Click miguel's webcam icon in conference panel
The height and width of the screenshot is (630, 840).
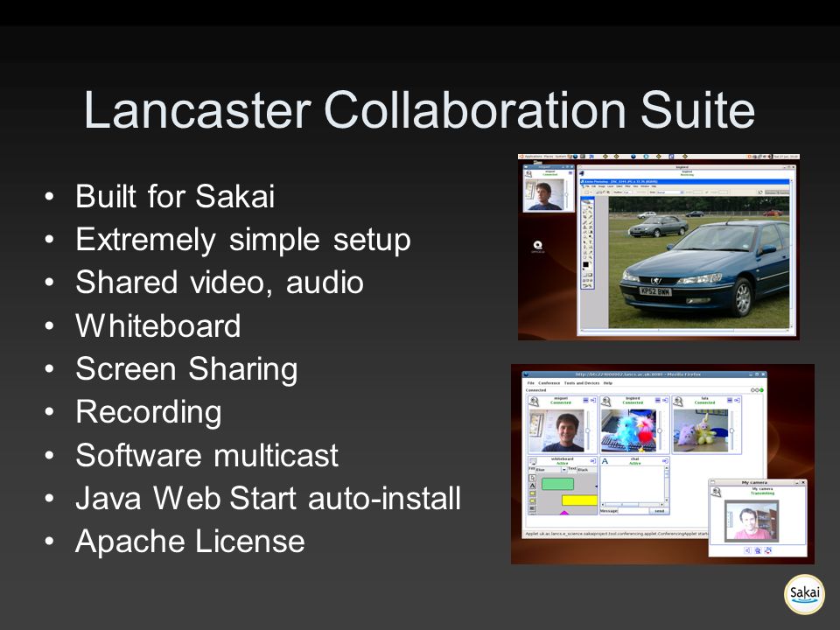tap(534, 402)
